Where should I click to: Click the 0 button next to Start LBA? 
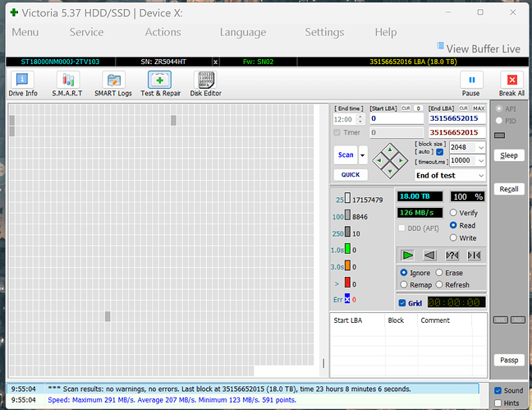tap(419, 108)
